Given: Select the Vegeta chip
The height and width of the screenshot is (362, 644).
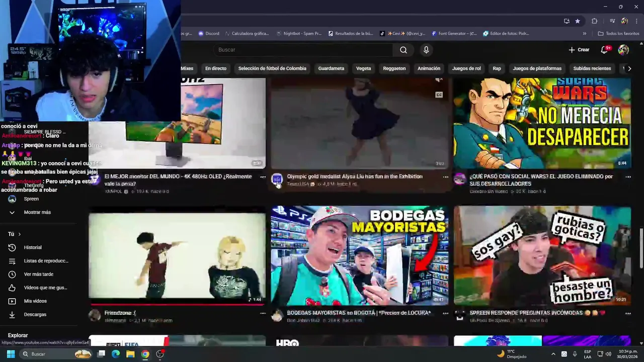Looking at the screenshot, I should tap(363, 68).
